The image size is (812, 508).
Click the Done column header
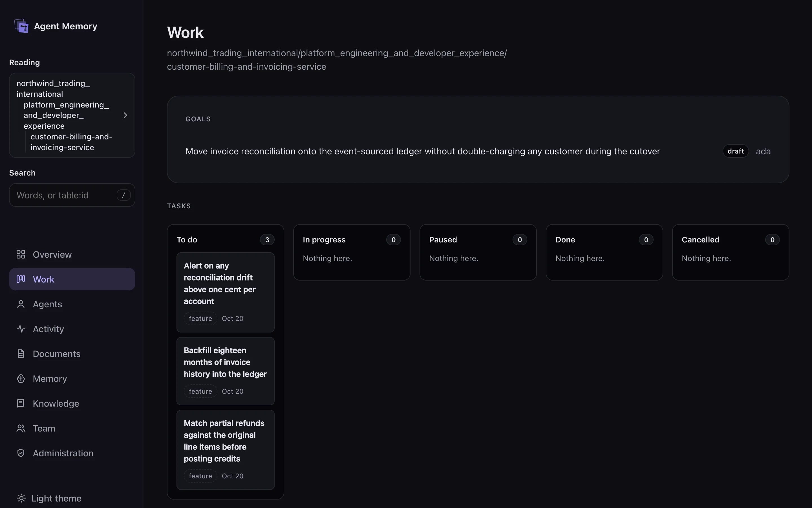(x=565, y=240)
